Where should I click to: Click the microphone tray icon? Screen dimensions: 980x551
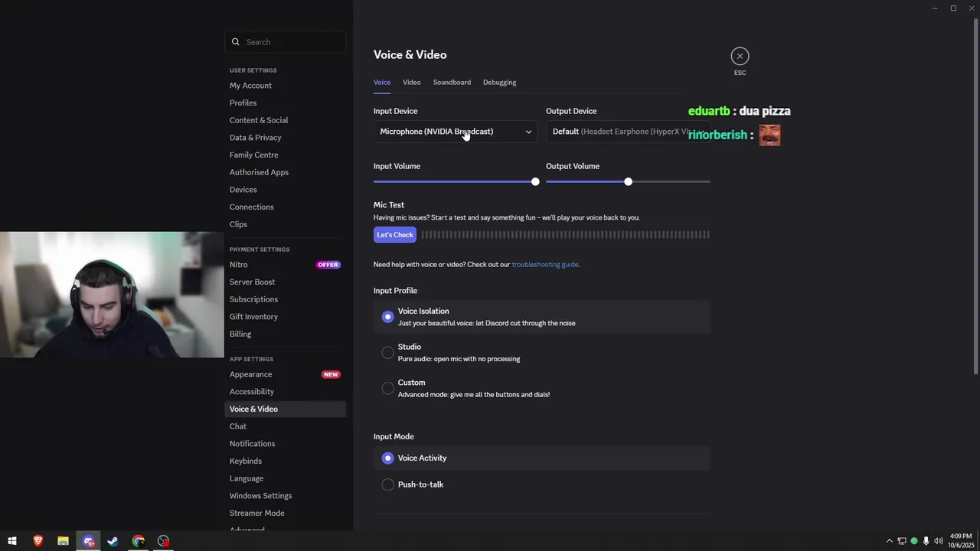pos(926,541)
